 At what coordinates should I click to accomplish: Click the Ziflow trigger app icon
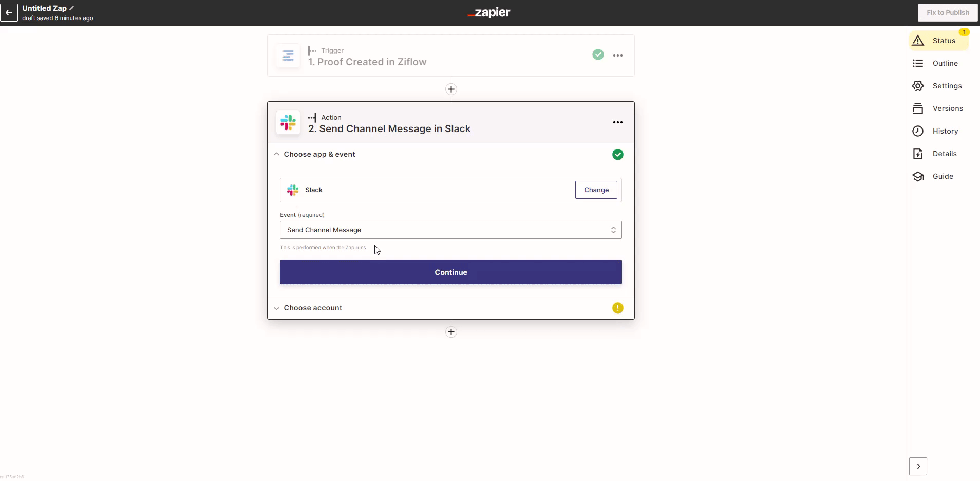[288, 55]
